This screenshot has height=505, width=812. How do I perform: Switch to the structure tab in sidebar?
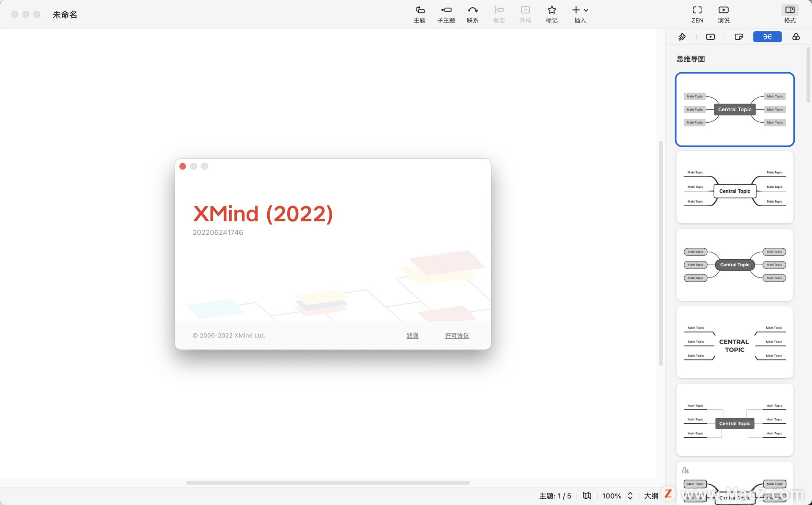pyautogui.click(x=767, y=37)
